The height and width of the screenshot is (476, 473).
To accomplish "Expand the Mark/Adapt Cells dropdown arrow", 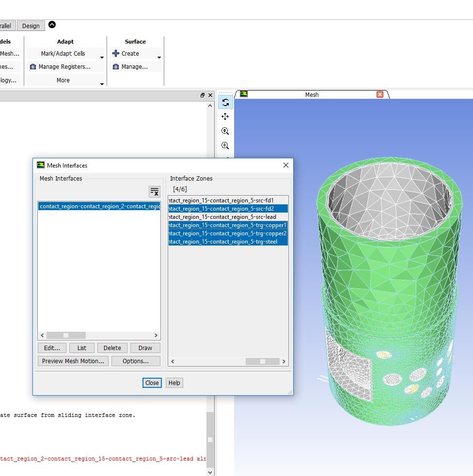I will tap(102, 57).
